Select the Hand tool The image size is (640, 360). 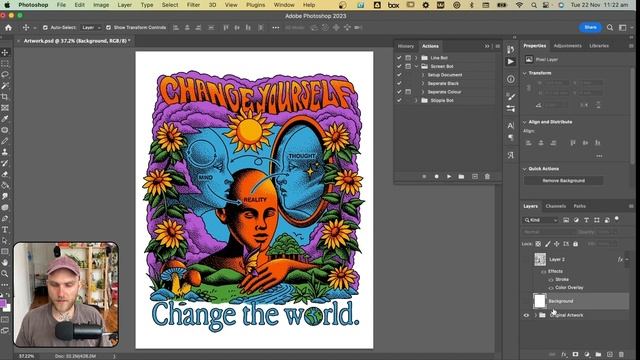coord(5,262)
